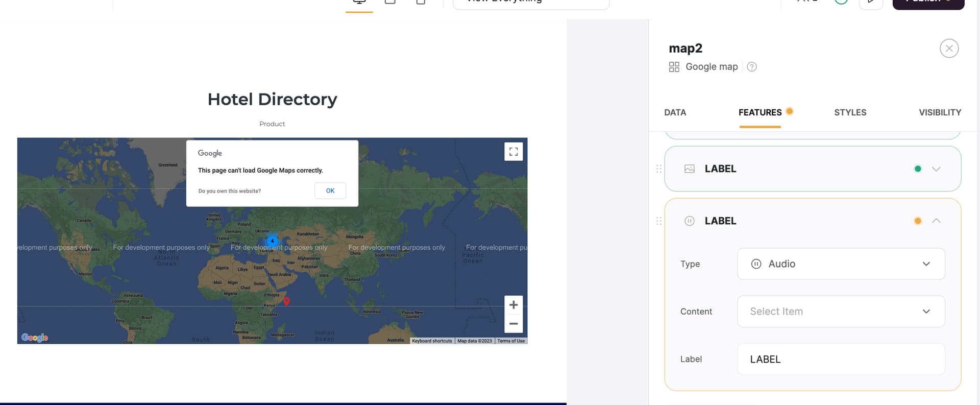Click 'Do you own this website?' link

(x=230, y=191)
